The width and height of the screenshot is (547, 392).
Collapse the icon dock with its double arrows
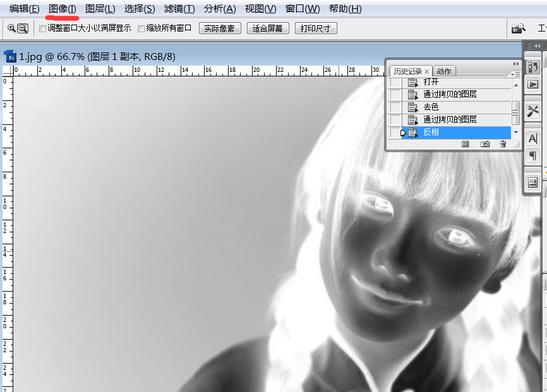(538, 45)
